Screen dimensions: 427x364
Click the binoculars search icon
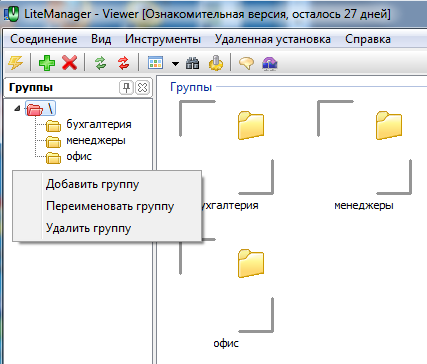click(x=193, y=63)
